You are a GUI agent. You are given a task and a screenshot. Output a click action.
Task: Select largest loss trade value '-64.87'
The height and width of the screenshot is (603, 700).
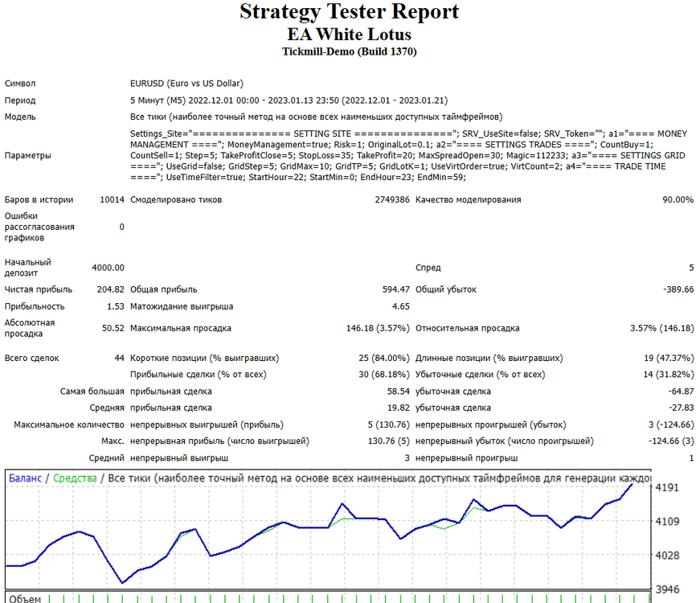681,392
